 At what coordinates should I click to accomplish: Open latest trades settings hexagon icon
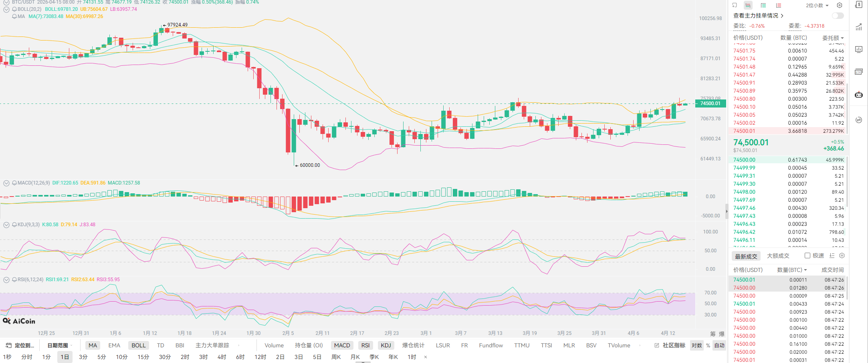pos(842,256)
